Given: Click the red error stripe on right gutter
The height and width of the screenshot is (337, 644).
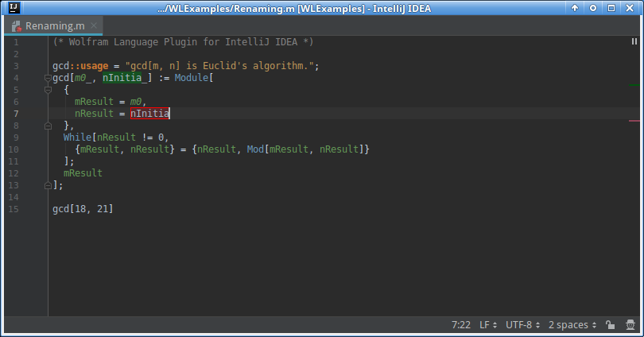Looking at the screenshot, I should (x=634, y=121).
